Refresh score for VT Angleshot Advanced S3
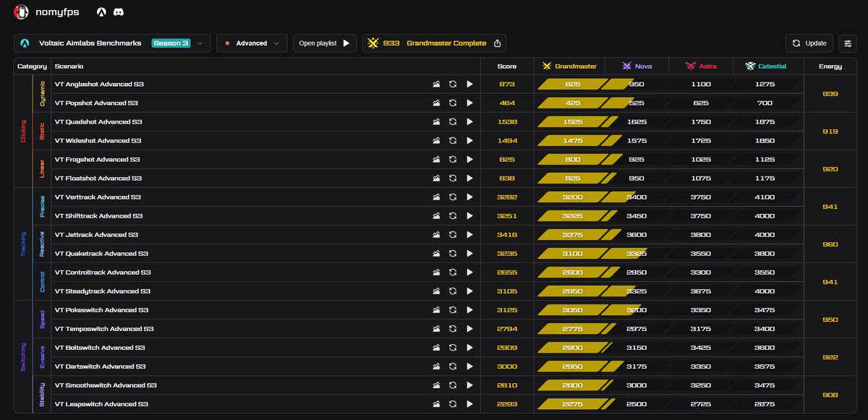Image resolution: width=868 pixels, height=420 pixels. pos(453,84)
